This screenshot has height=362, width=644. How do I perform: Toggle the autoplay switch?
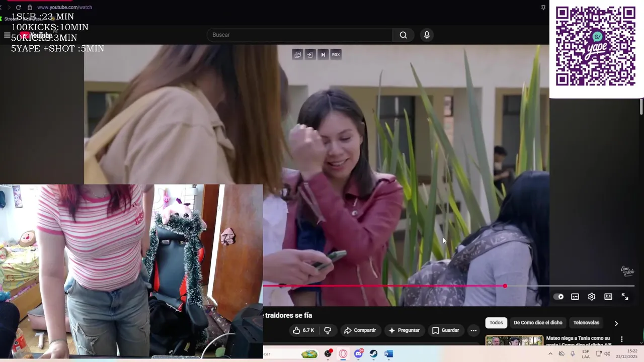(x=558, y=297)
